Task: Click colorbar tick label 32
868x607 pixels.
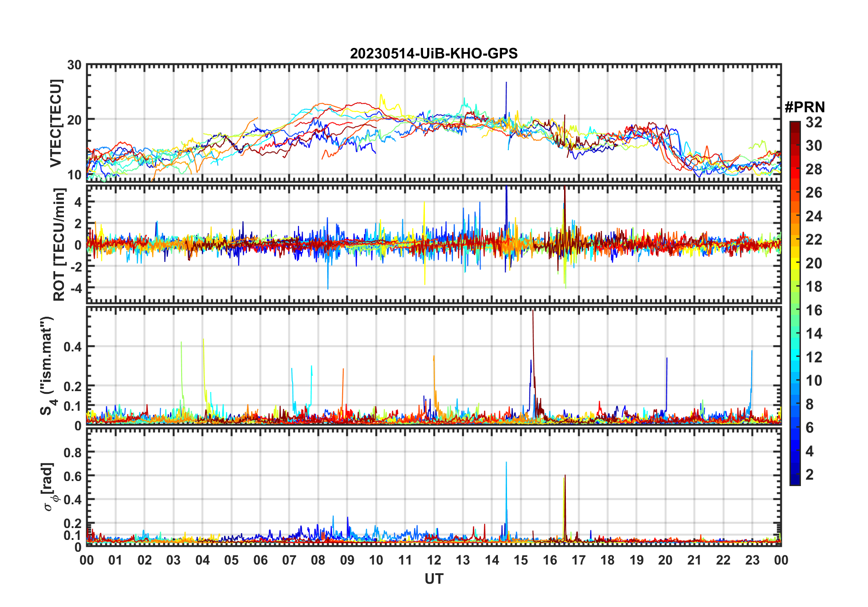Action: (x=814, y=122)
